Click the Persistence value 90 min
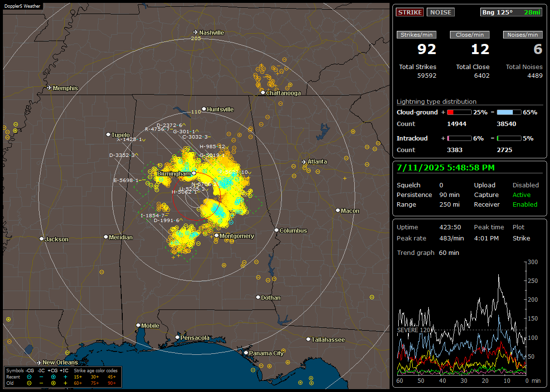This screenshot has height=392, width=550. pos(449,195)
